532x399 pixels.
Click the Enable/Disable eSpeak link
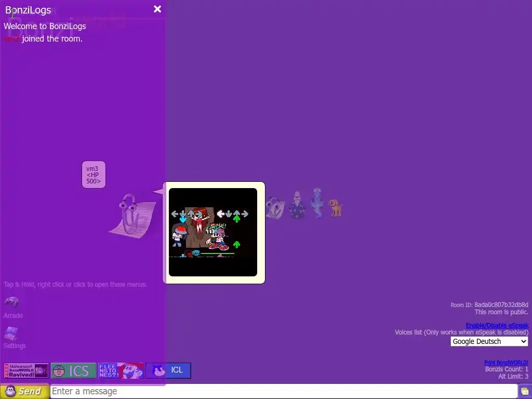[x=497, y=325]
